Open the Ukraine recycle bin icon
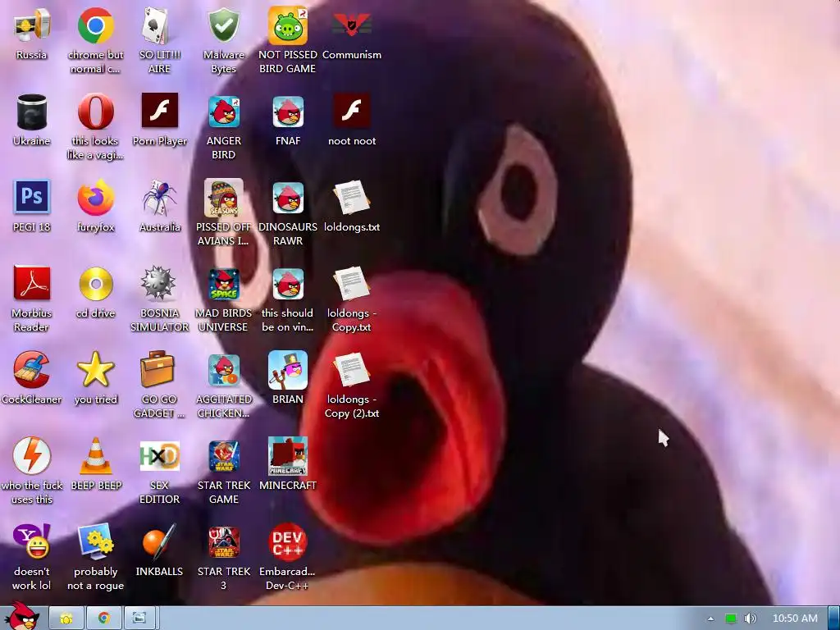The height and width of the screenshot is (630, 840). click(x=32, y=112)
